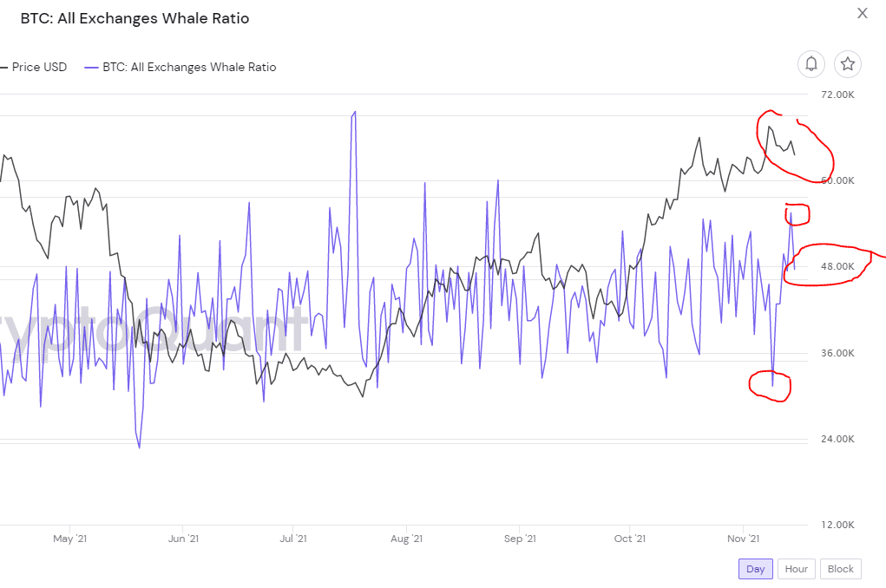Close the Whale Ratio chart panel
886x588 pixels.
(x=862, y=13)
